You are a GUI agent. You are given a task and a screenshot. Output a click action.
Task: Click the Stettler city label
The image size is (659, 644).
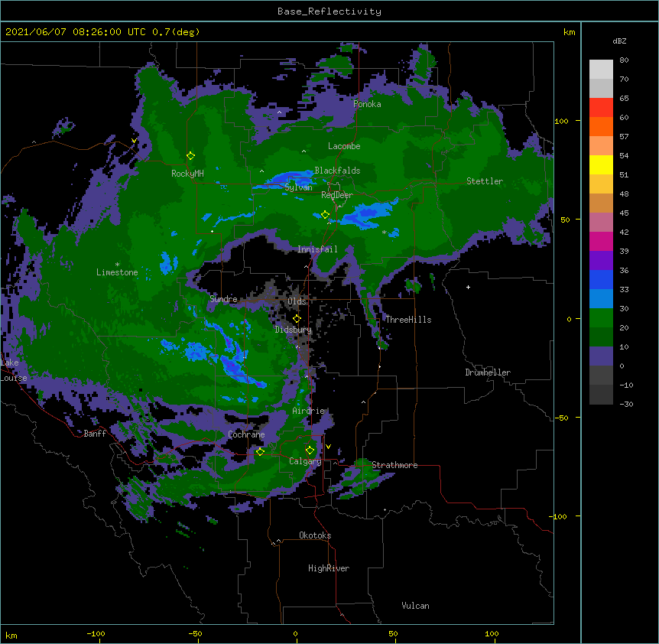(485, 181)
